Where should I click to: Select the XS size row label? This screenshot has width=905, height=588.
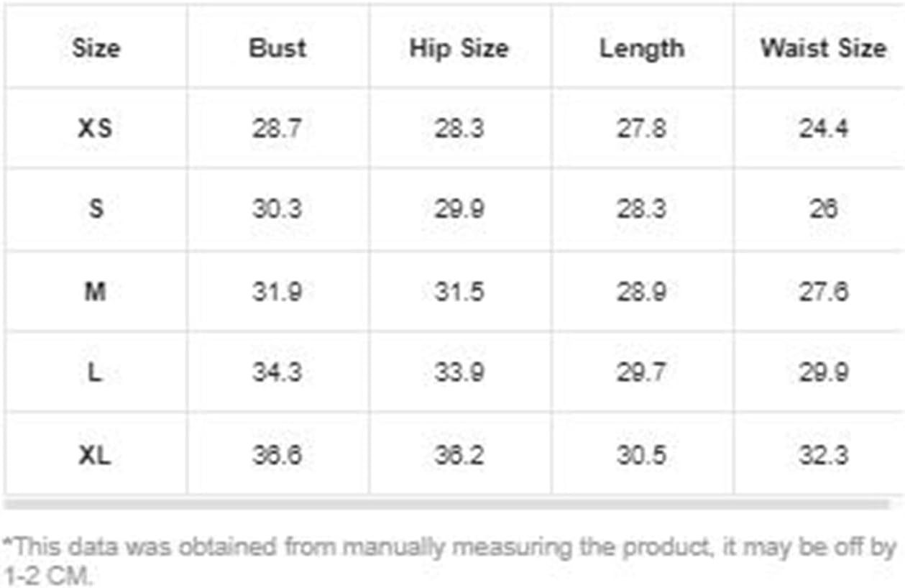click(x=96, y=128)
